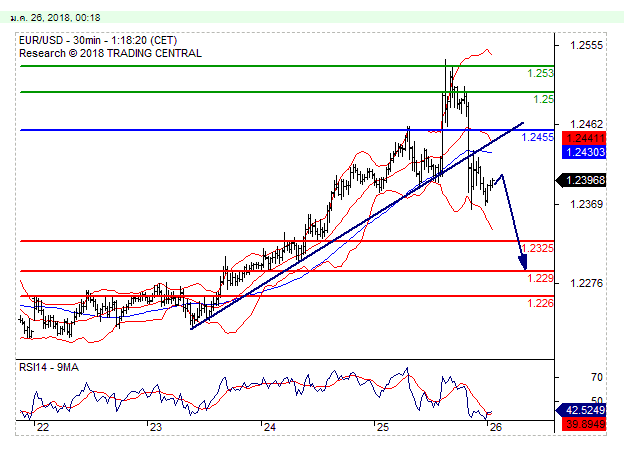Screen dimensions: 624x450
Task: Click the 1.2276 price axis value
Action: [x=586, y=283]
